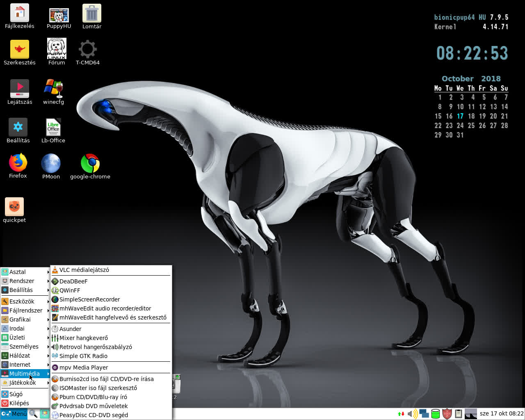The height and width of the screenshot is (420, 525).
Task: Open the quickpet desktop icon
Action: click(14, 210)
